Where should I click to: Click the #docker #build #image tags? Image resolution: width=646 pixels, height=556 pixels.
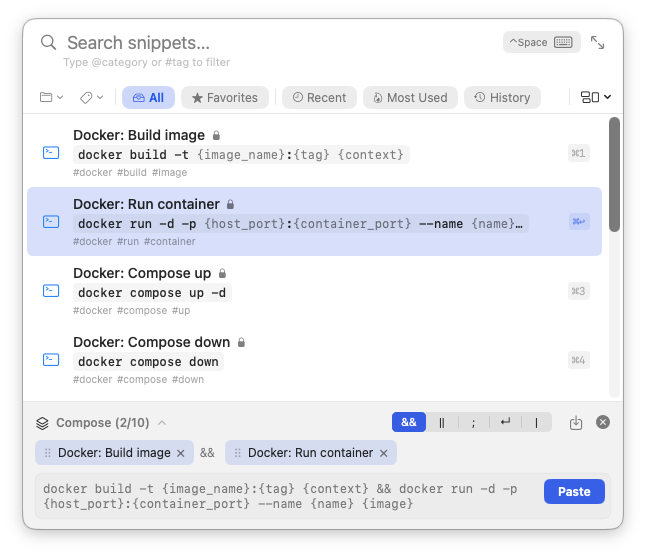click(130, 173)
